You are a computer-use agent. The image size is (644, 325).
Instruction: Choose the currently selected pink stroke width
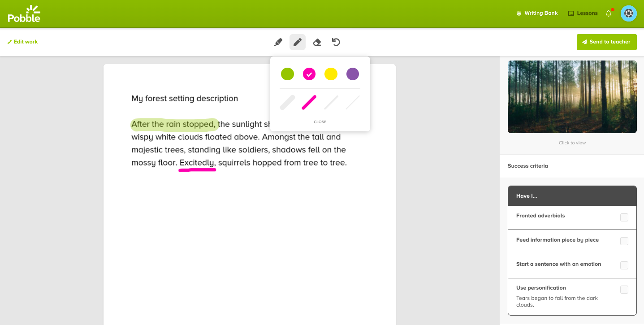point(309,103)
